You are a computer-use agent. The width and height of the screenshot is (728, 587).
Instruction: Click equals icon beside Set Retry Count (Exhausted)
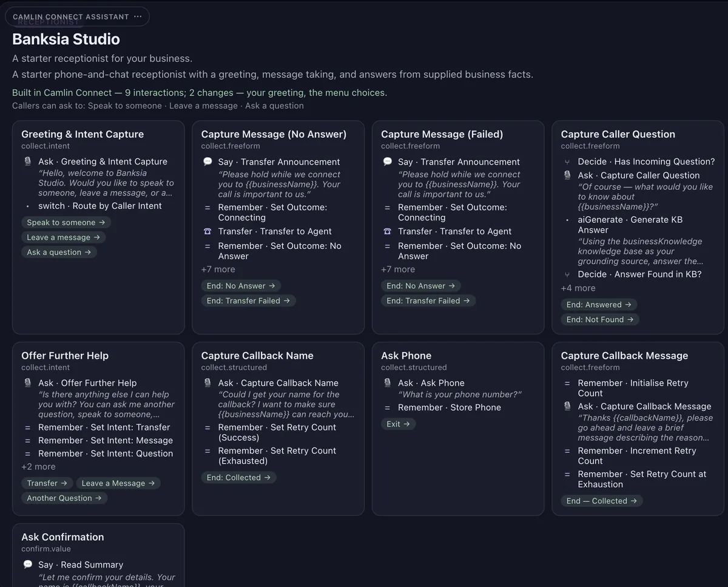pyautogui.click(x=207, y=451)
